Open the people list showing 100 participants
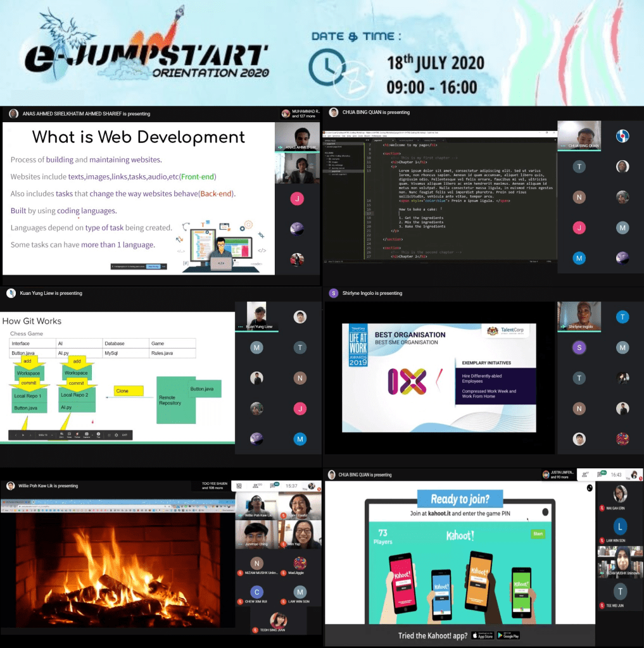Screen dimensions: 644x648 [x=257, y=485]
